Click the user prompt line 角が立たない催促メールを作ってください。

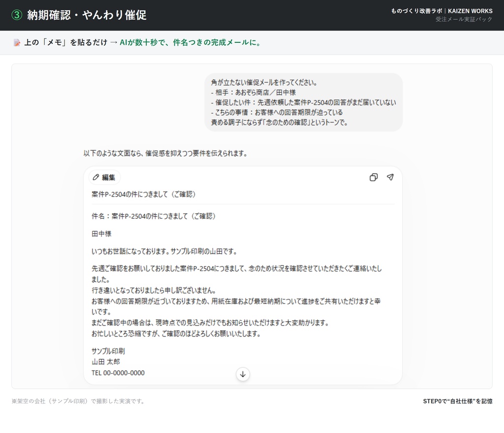[x=264, y=83]
